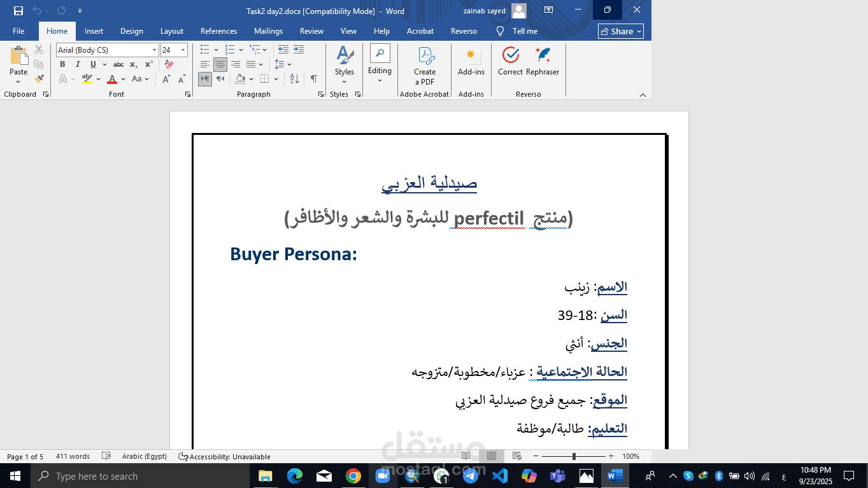
Task: Open the font name dropdown
Action: 154,50
